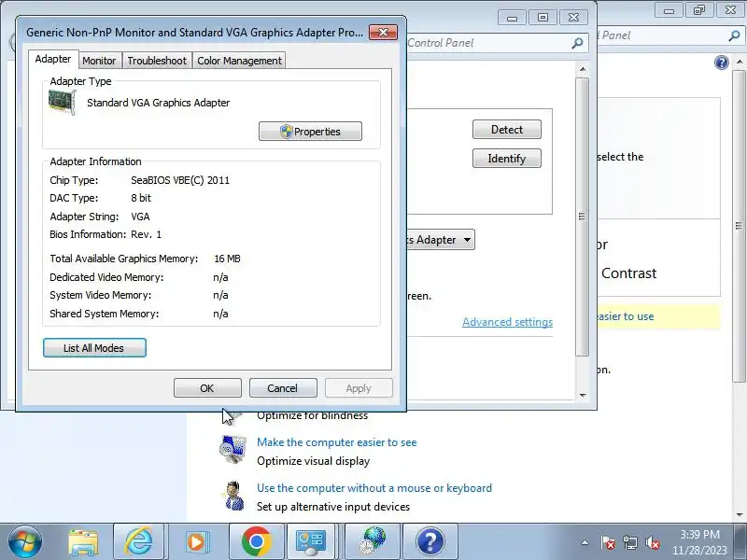Screen dimensions: 747x560
Task: Switch to the Monitor tab
Action: click(x=99, y=61)
